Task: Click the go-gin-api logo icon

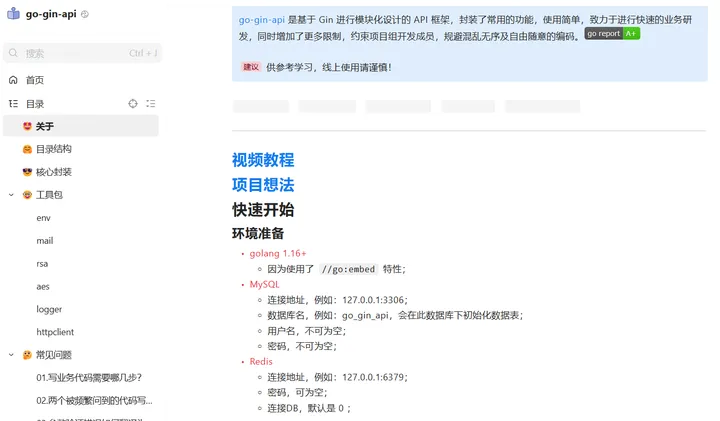Action: pyautogui.click(x=13, y=14)
